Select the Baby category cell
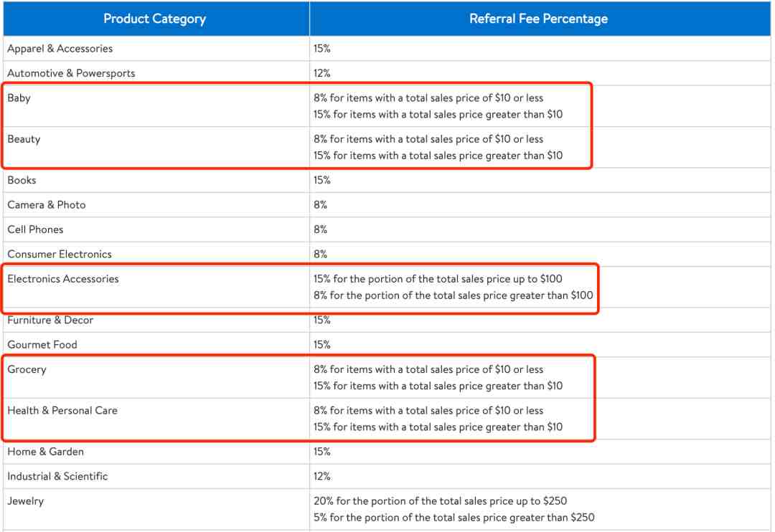This screenshot has height=532, width=775. pyautogui.click(x=19, y=98)
